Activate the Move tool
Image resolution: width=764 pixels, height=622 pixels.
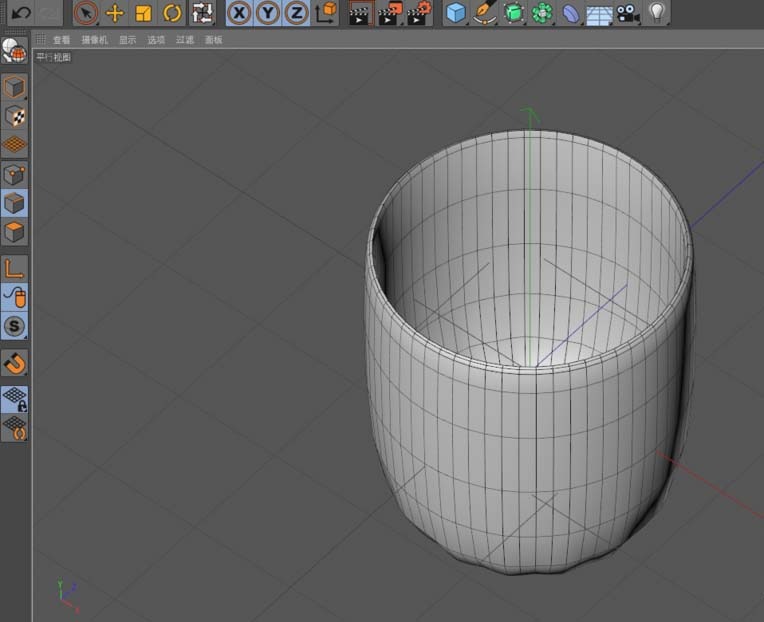tap(115, 13)
